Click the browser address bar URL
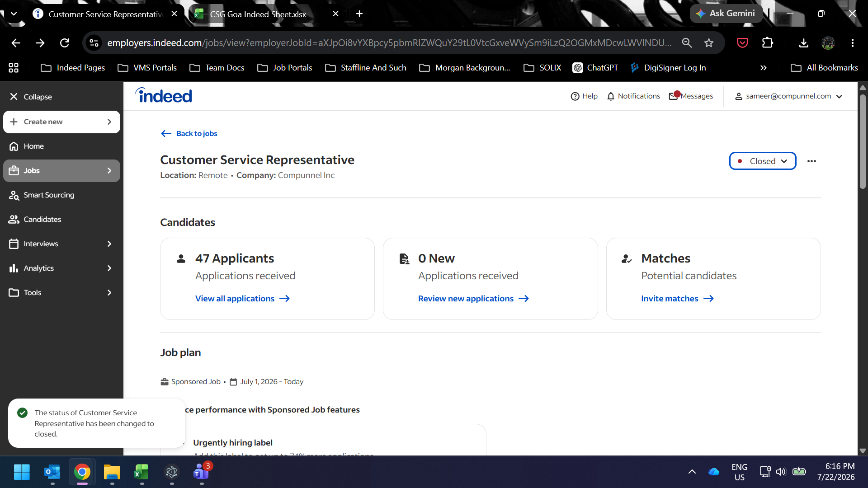The image size is (868, 488). pos(389,43)
